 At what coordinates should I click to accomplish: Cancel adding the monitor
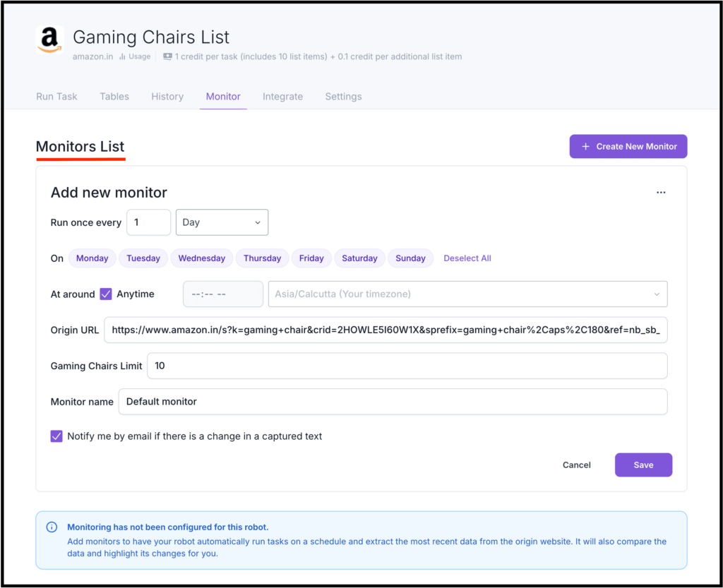point(576,464)
